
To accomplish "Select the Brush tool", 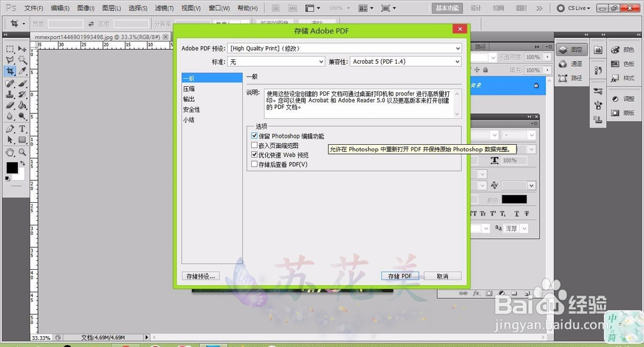I will tap(22, 84).
